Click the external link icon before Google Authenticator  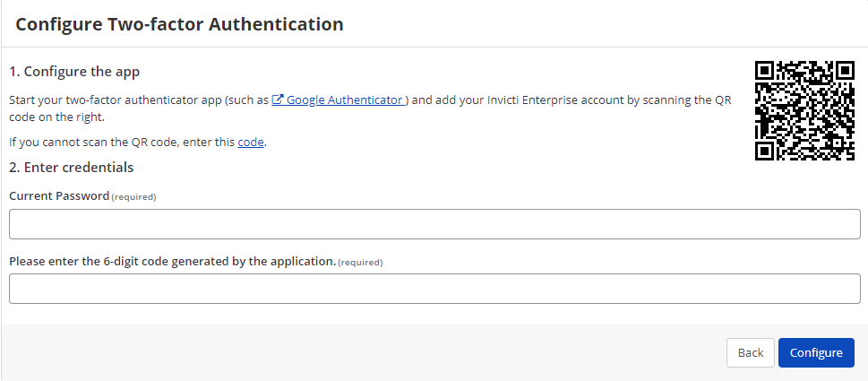tap(278, 100)
